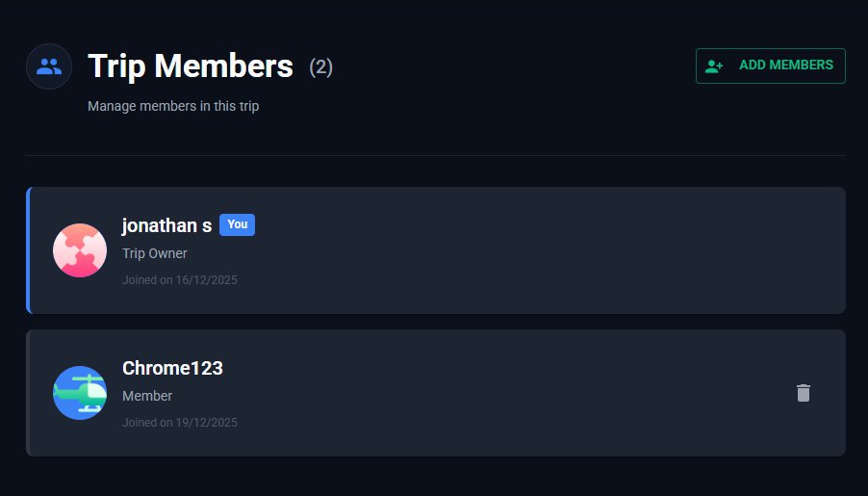Viewport: 868px width, 496px height.
Task: Click the "Joined on 19/12/2025" date
Action: [x=180, y=423]
